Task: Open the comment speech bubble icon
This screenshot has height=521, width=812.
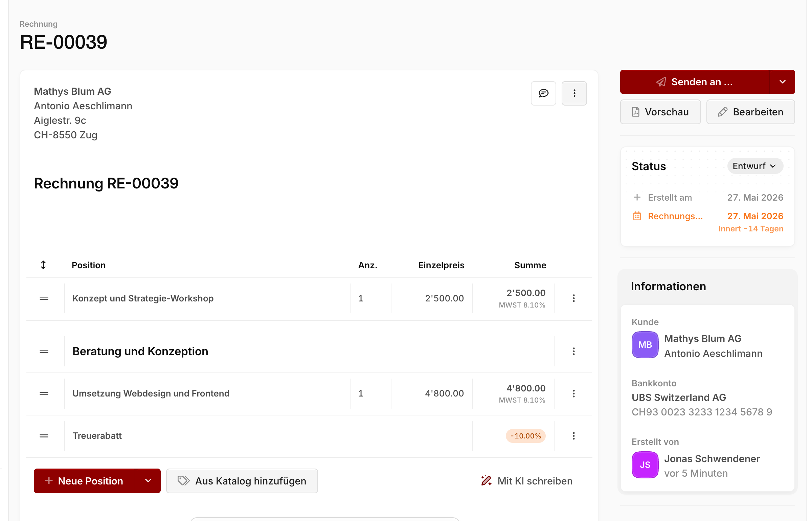Action: [x=543, y=93]
